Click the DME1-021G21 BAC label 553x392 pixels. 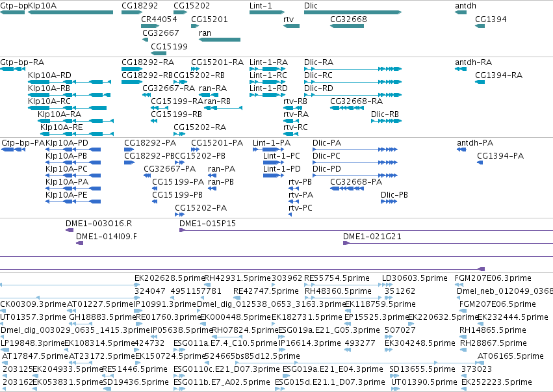(372, 237)
